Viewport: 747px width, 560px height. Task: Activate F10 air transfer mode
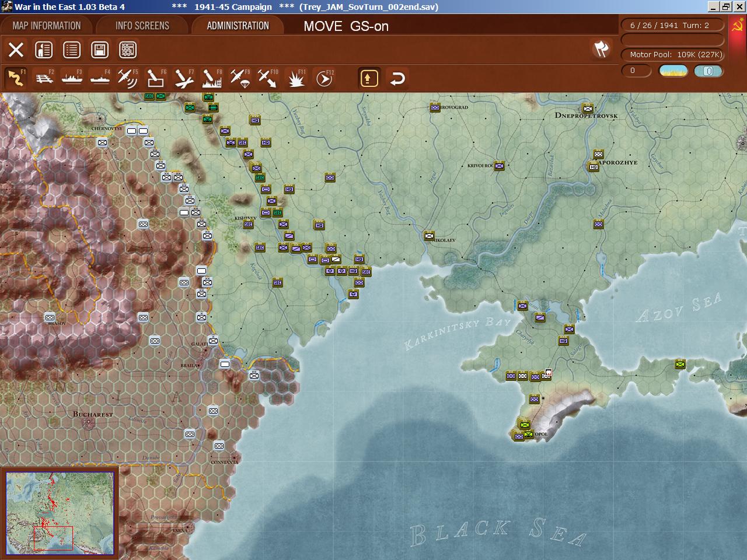coord(268,78)
